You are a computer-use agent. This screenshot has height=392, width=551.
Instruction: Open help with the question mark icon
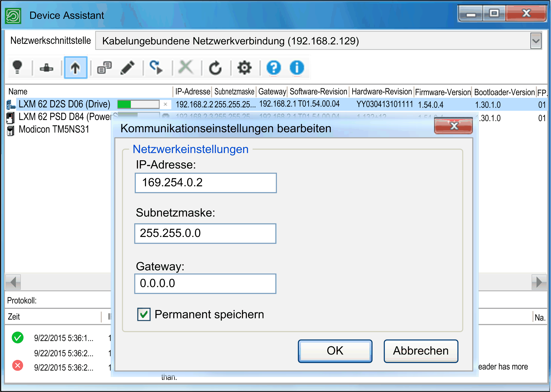pyautogui.click(x=274, y=68)
